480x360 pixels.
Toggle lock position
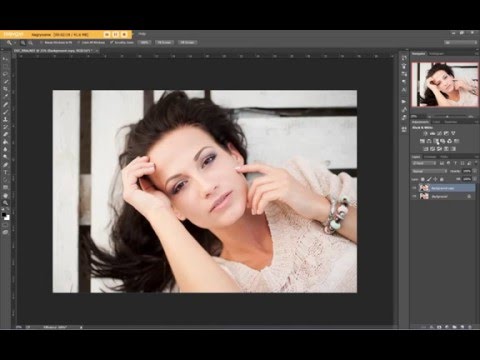[435, 179]
